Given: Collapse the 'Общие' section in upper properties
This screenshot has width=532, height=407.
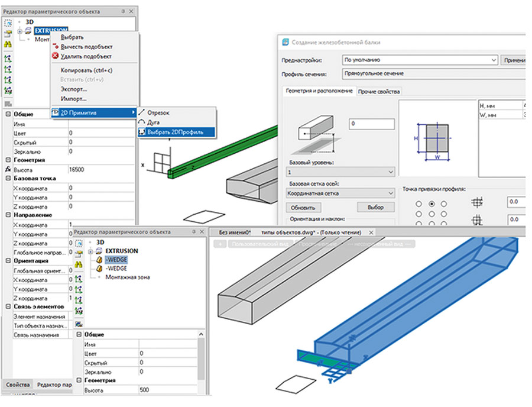Looking at the screenshot, I should pos(8,114).
